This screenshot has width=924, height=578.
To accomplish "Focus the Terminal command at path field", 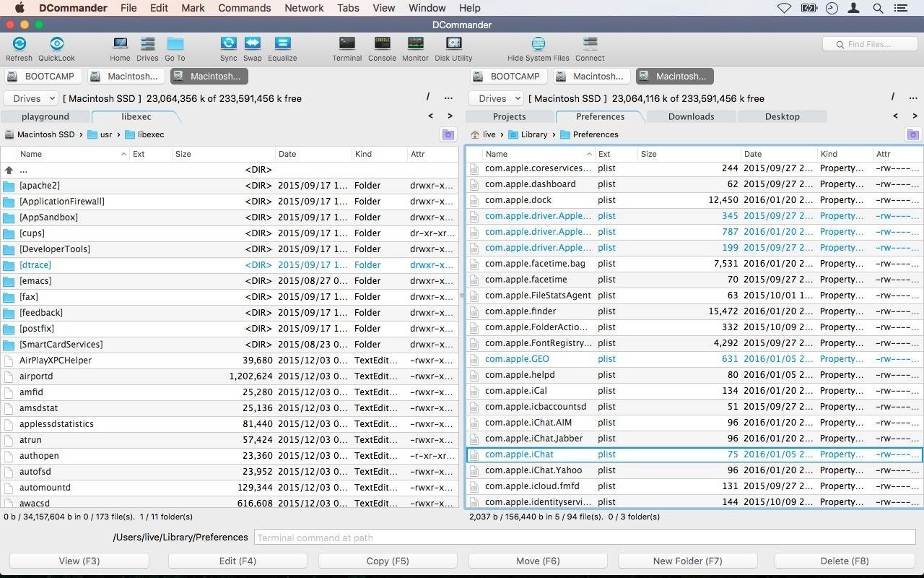I will (585, 538).
